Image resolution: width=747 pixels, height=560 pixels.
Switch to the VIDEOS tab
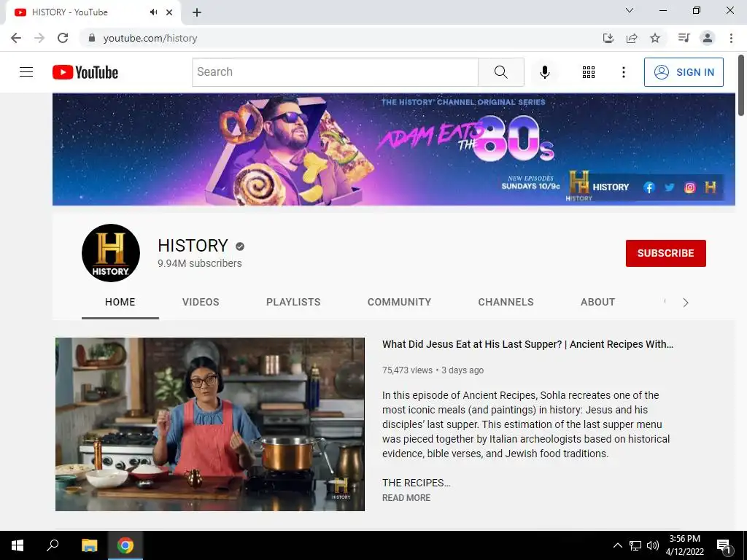tap(201, 302)
